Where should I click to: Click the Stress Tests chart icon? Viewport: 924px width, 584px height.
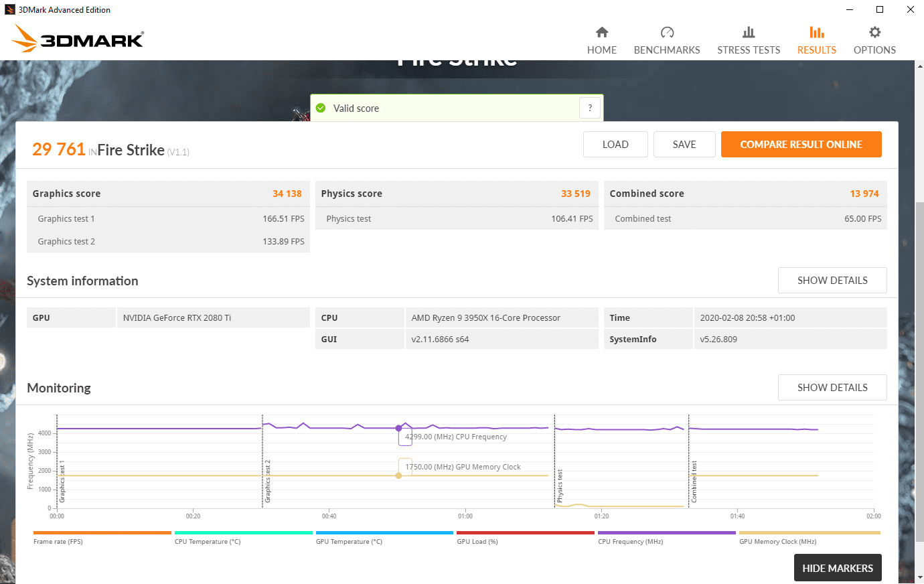pos(749,32)
